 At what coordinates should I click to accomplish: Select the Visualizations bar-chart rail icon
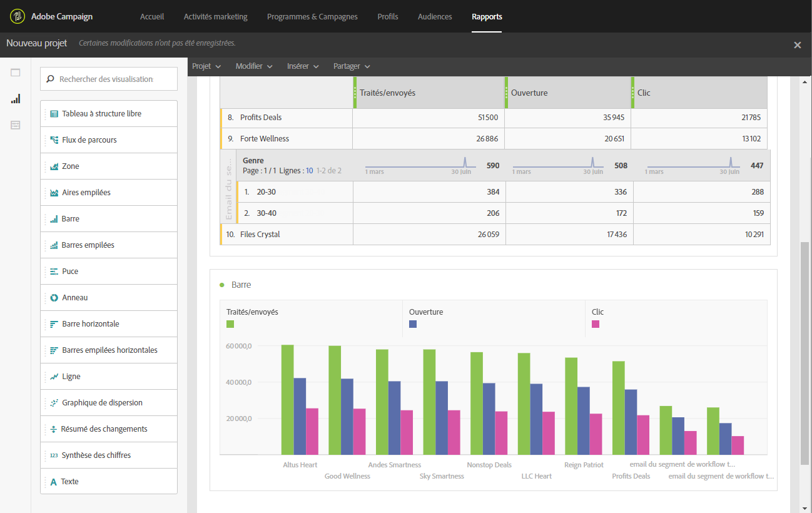coord(16,99)
